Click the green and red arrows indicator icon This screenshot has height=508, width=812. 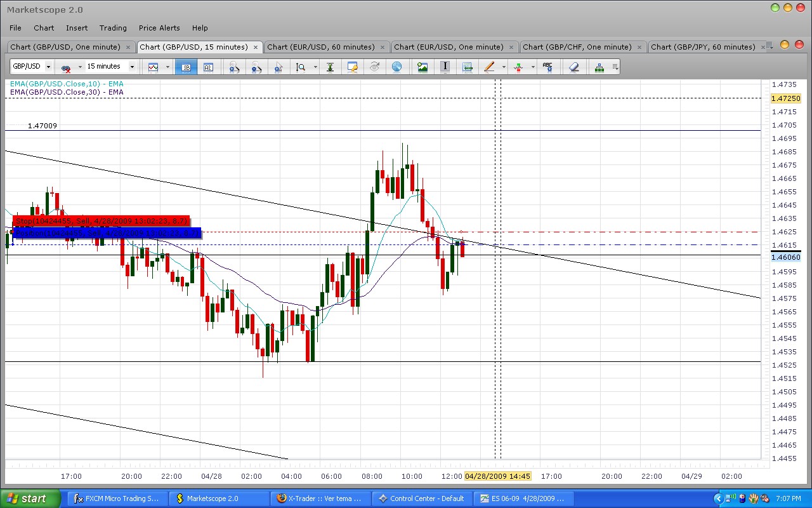coord(518,67)
